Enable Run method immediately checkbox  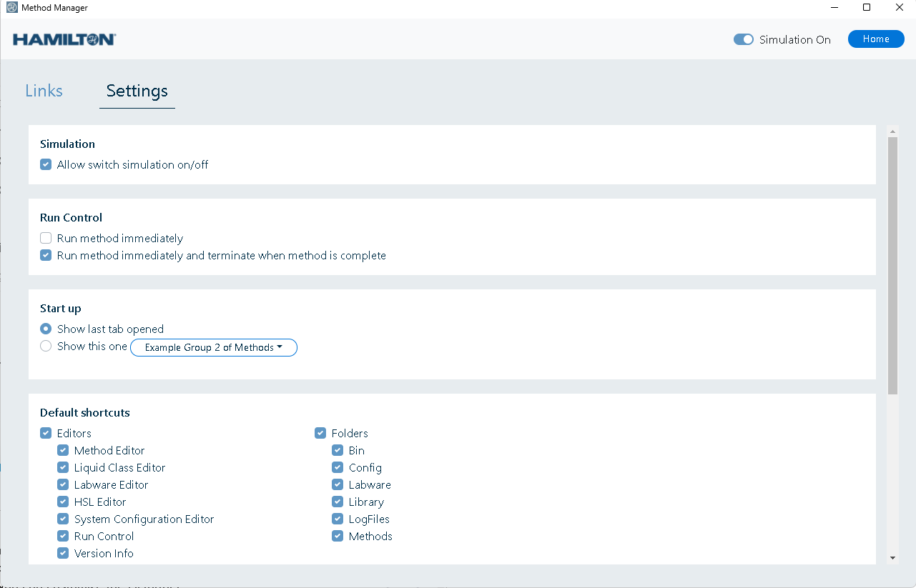(46, 238)
